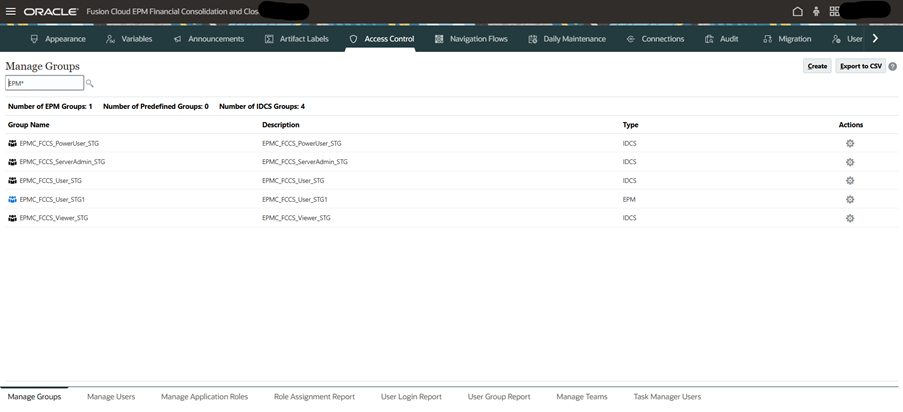
Task: Open actions gear for EPMC_FCCS_User_STG
Action: (849, 180)
